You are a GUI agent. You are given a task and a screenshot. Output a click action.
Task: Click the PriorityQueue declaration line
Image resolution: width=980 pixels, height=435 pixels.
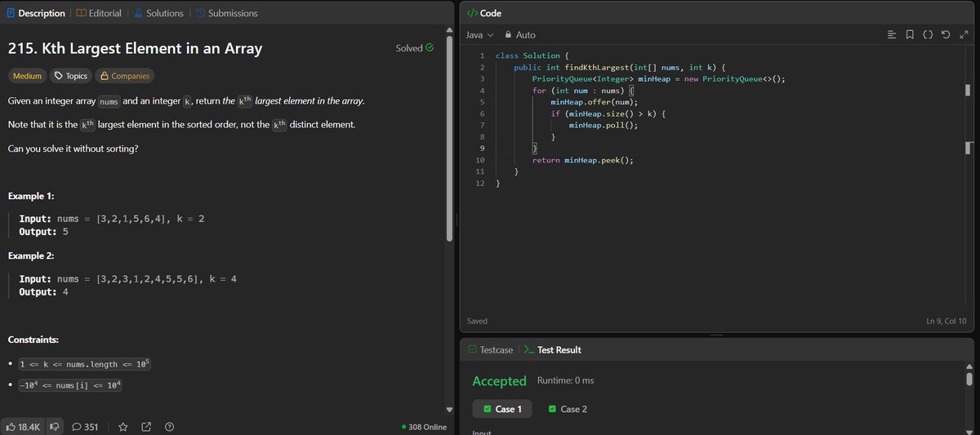click(658, 79)
